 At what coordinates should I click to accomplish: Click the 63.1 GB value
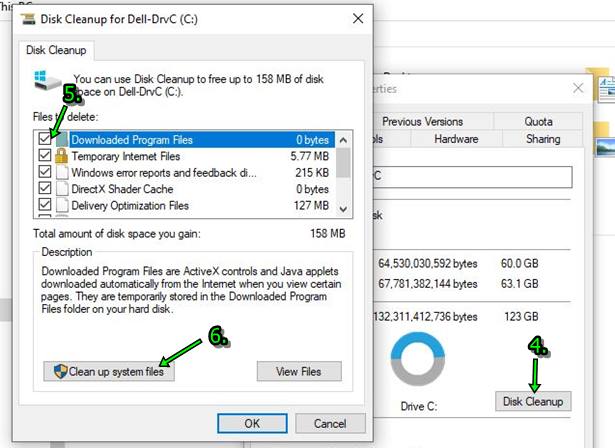[520, 284]
